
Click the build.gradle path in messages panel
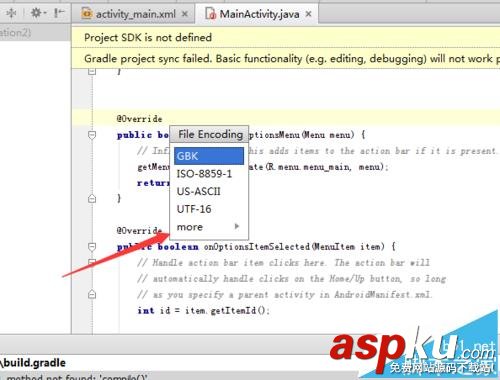pyautogui.click(x=33, y=363)
